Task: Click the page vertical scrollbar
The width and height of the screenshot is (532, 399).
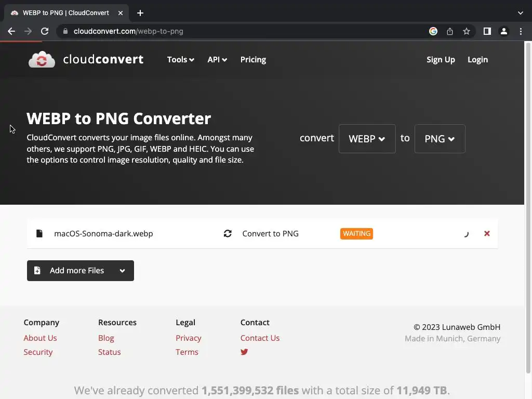Action: click(528, 207)
